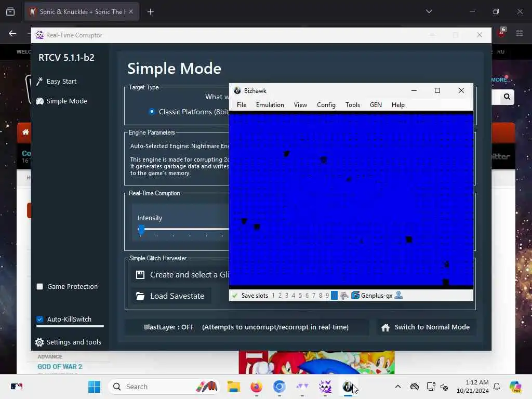Open Chromium browser from taskbar
The image size is (532, 399).
coord(279,387)
